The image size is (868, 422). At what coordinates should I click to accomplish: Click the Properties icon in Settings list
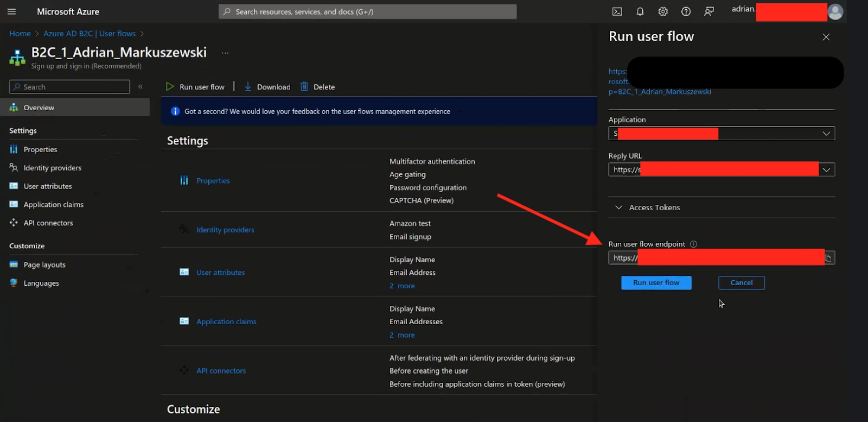click(x=184, y=180)
